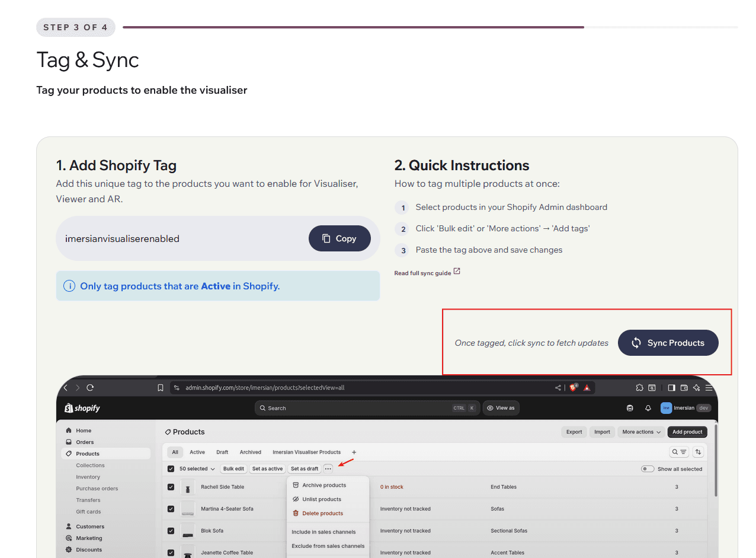This screenshot has width=756, height=558.
Task: Open browser extensions puzzle icon
Action: tap(639, 388)
